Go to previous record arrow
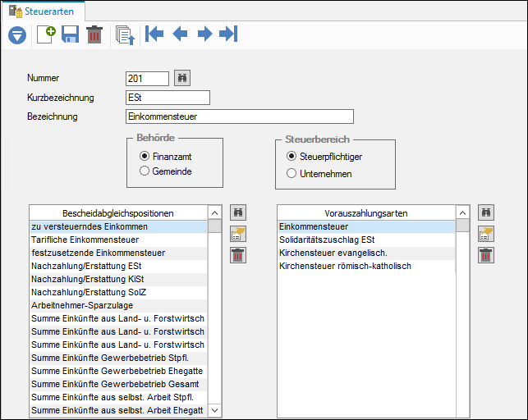 coord(180,34)
